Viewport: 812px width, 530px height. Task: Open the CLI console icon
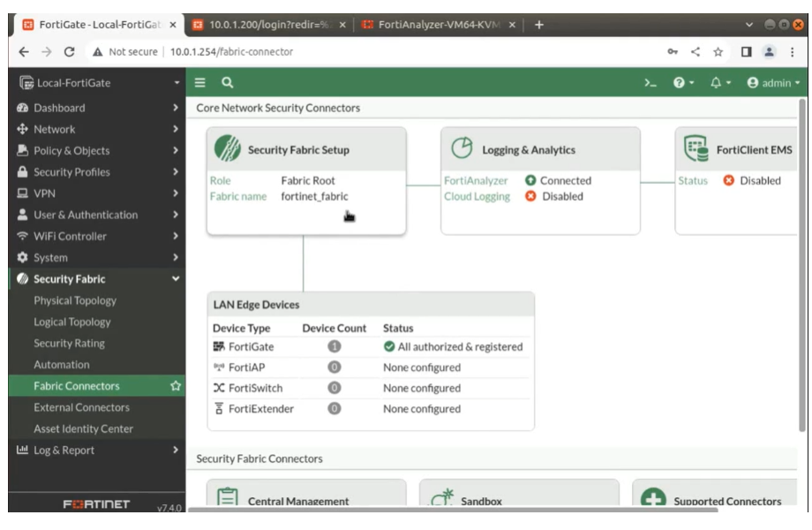(650, 83)
